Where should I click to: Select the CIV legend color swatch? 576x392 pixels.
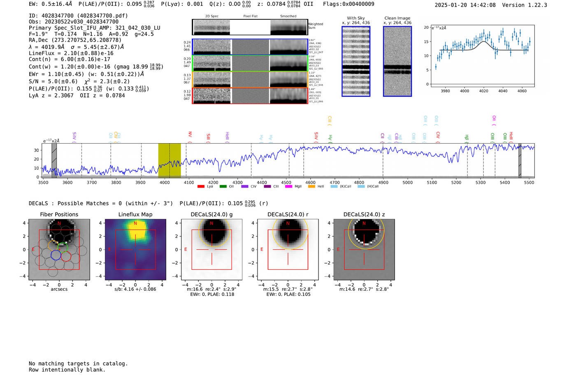point(245,186)
